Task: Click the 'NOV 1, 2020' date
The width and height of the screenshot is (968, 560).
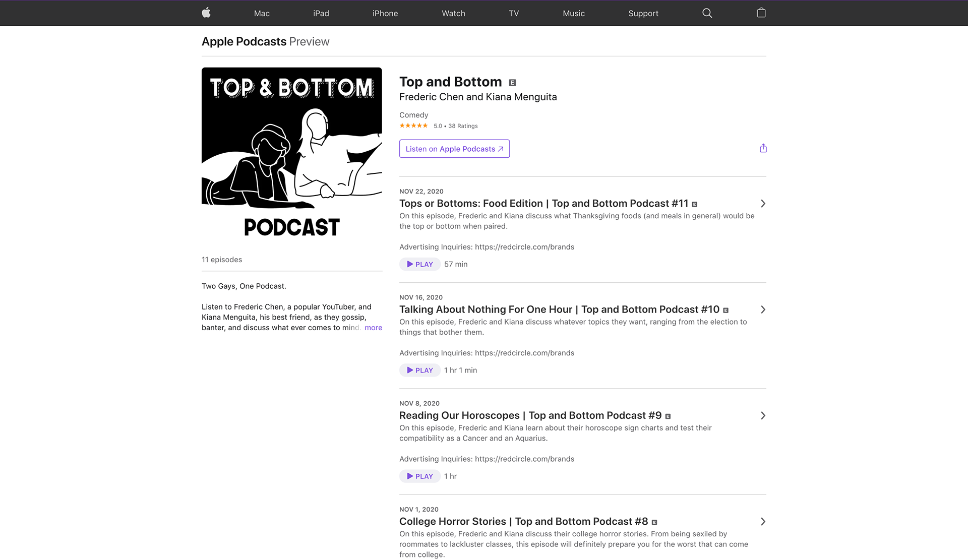Action: click(419, 510)
